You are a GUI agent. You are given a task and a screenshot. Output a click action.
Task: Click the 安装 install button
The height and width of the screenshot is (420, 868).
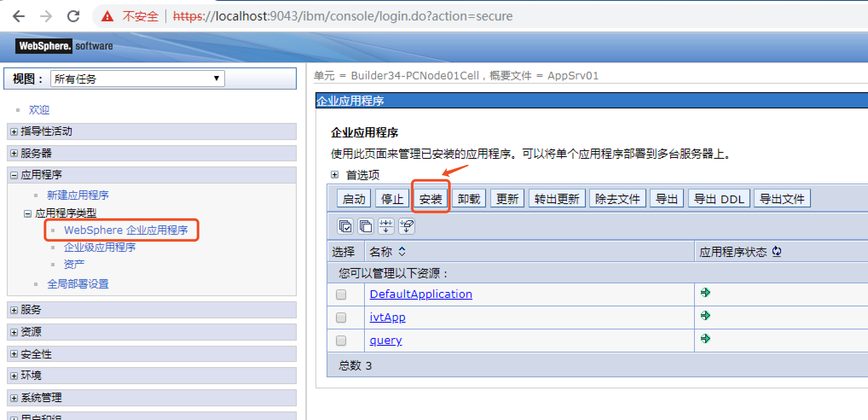(x=431, y=198)
